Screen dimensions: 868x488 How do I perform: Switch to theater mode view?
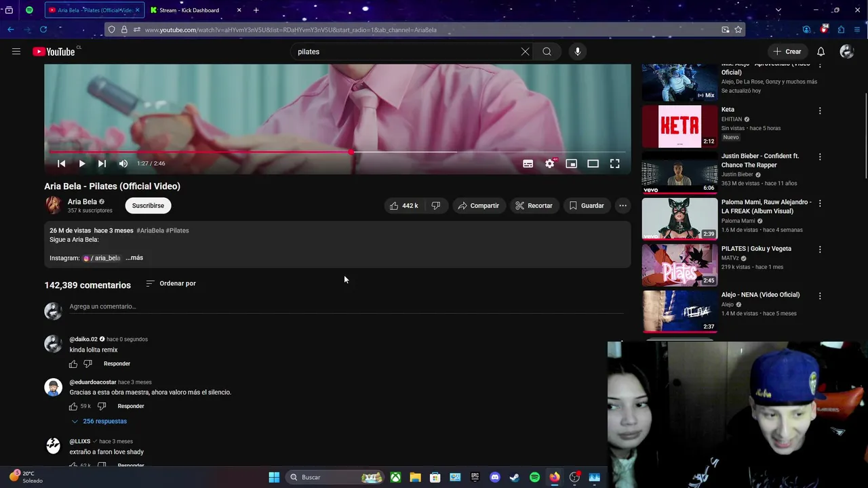click(x=593, y=163)
